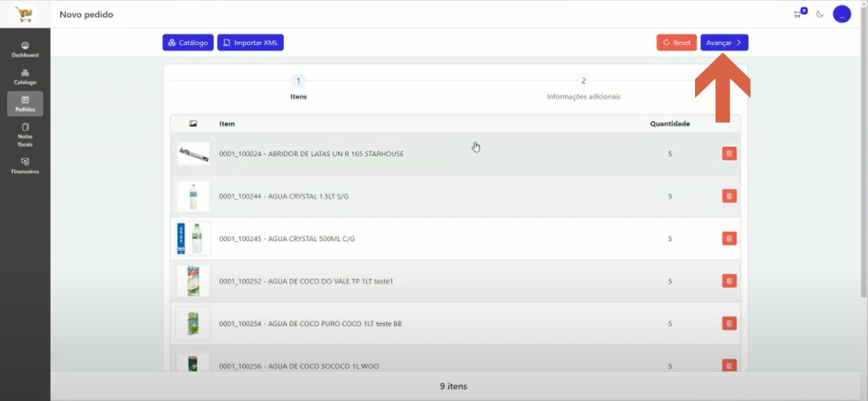The width and height of the screenshot is (868, 401).
Task: Delete the ABRIDOR DE LATAS item
Action: (x=729, y=154)
